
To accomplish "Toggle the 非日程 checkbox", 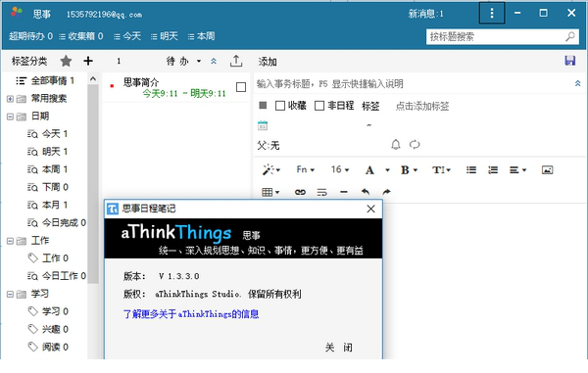I will [319, 106].
